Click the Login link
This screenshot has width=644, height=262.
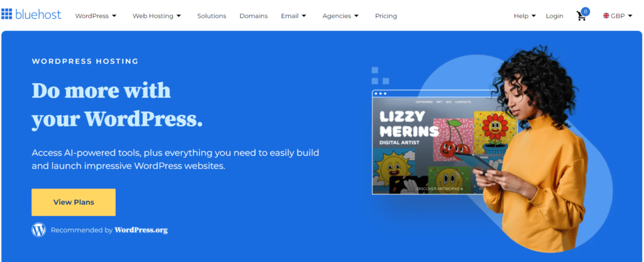[x=555, y=16]
